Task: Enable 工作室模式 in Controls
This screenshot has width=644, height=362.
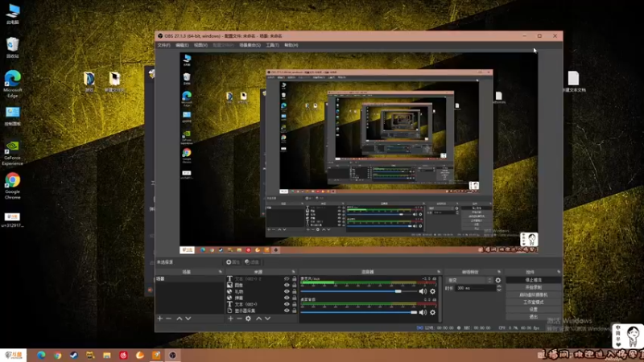Action: point(534,302)
